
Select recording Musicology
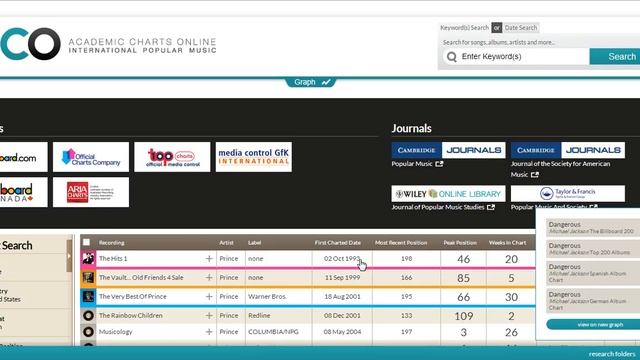tap(116, 332)
